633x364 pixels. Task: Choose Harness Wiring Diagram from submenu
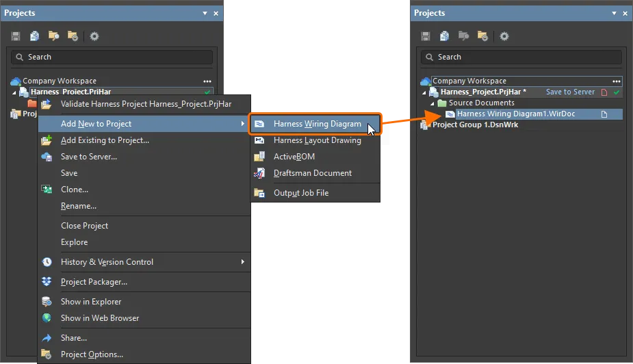coord(315,124)
